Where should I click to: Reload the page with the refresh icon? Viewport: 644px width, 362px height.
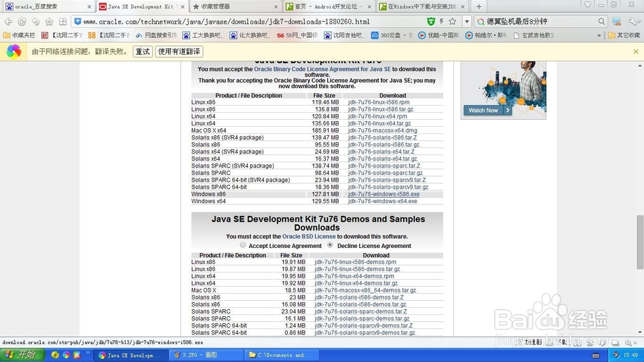(x=22, y=21)
